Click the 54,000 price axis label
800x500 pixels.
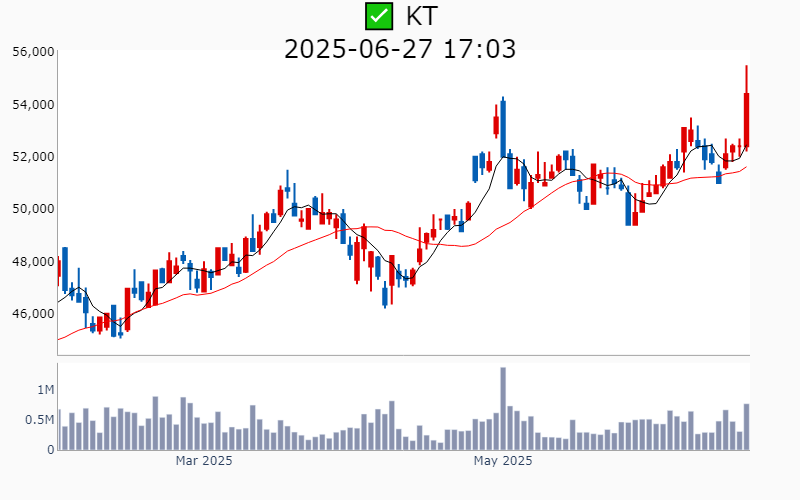click(x=34, y=105)
